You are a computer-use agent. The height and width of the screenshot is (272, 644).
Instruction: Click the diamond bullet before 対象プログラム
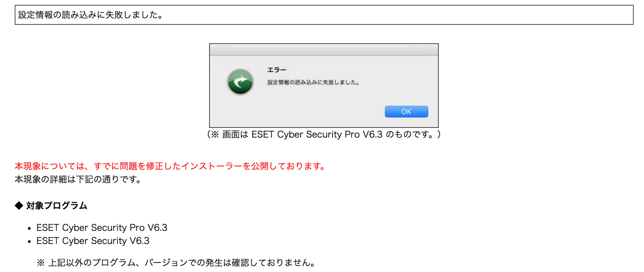click(19, 206)
